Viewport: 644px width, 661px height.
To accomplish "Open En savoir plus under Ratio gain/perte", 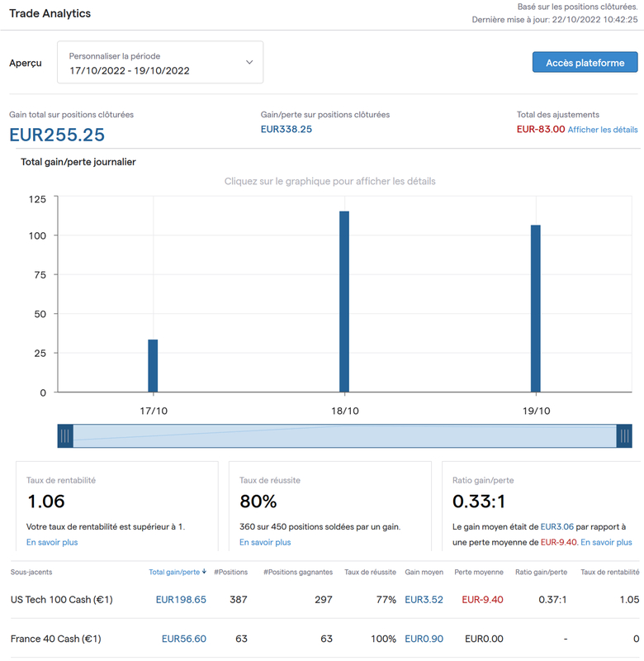I will pos(606,542).
